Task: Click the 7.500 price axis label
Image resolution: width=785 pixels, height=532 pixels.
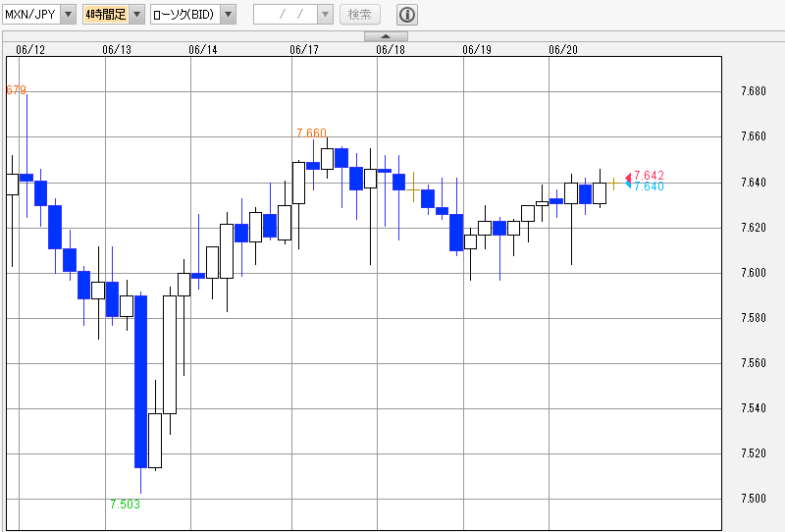Action: [754, 498]
